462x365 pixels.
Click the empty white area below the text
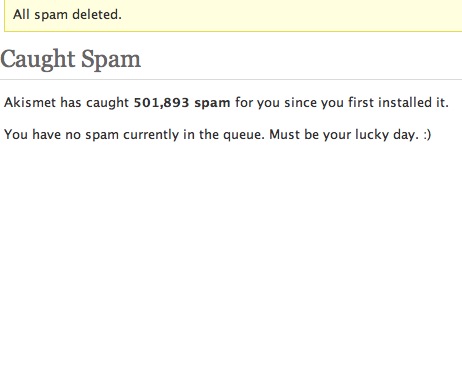(231, 253)
